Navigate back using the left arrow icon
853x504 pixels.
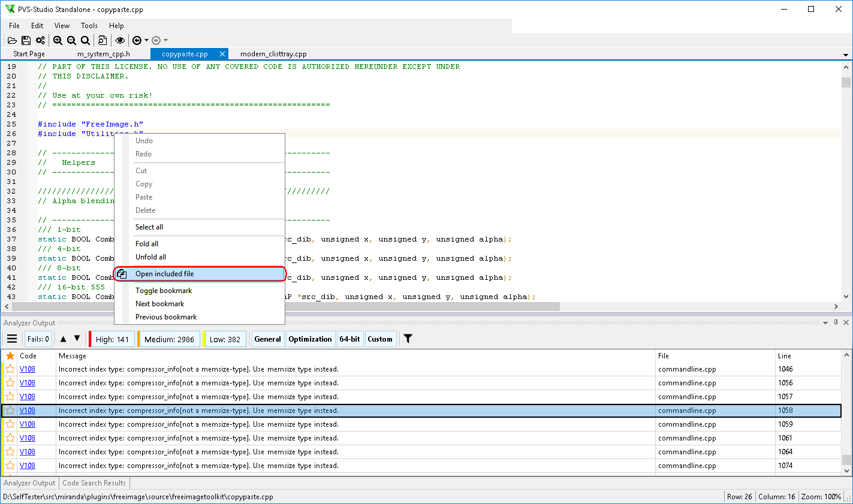click(x=137, y=40)
